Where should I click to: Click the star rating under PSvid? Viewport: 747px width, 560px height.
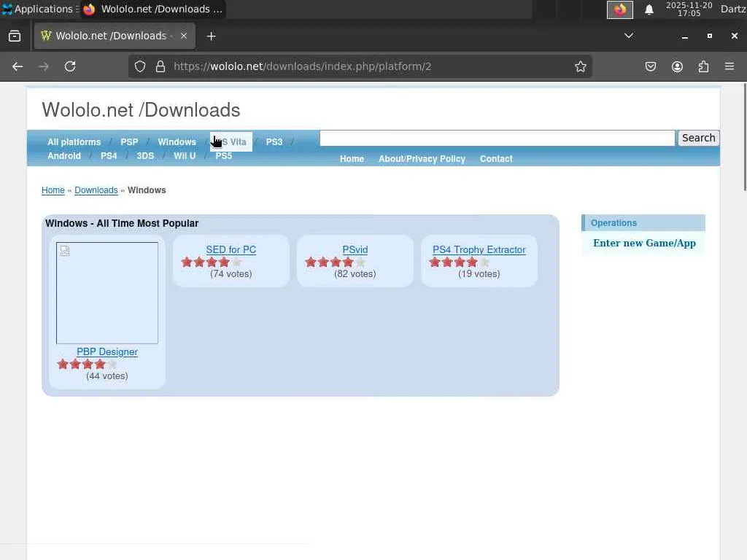(x=336, y=262)
